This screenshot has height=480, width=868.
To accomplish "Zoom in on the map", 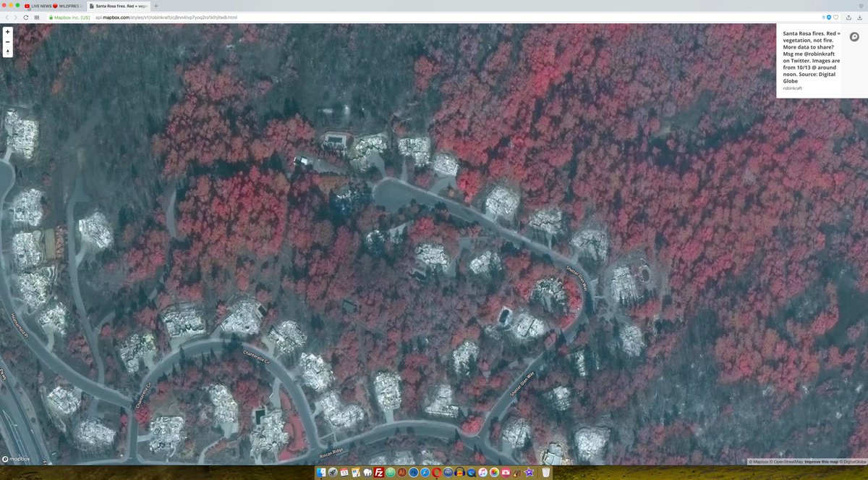I will (7, 32).
